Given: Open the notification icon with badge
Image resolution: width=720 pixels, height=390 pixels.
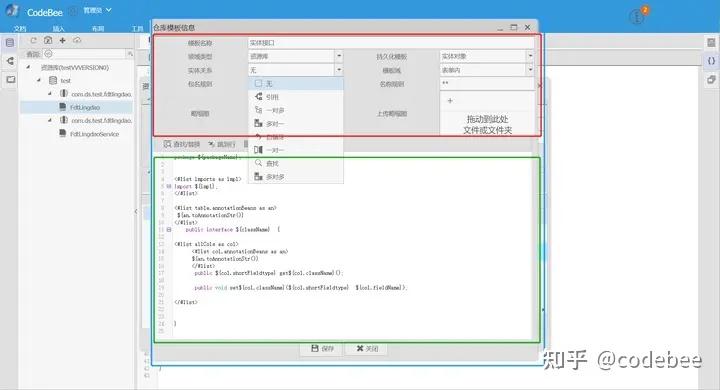Looking at the screenshot, I should click(638, 16).
